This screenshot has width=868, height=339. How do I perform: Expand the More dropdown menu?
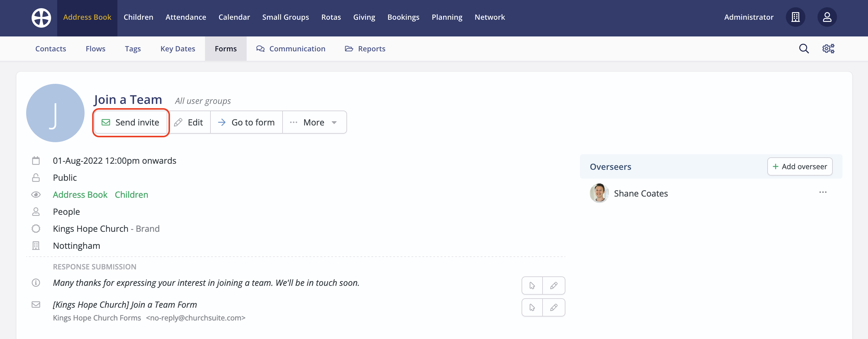[x=314, y=122]
